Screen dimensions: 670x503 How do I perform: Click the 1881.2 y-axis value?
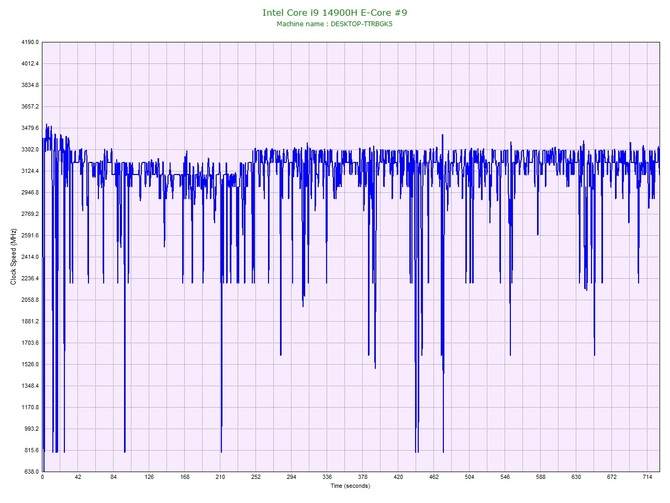(x=30, y=321)
